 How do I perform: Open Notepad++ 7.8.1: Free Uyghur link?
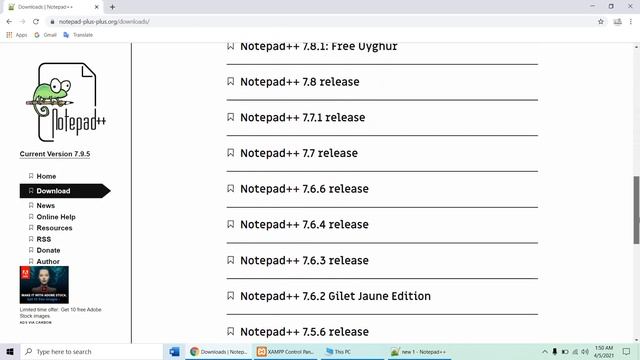[x=318, y=46]
